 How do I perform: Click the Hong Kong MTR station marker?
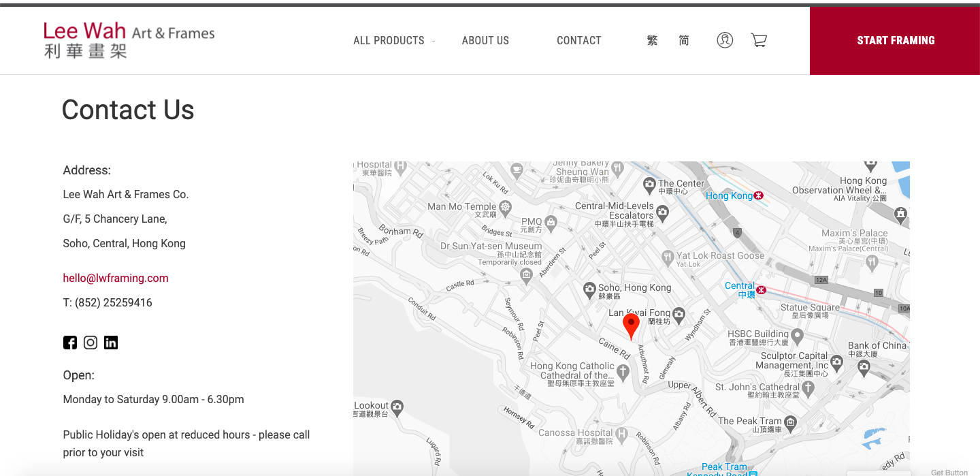pos(759,196)
